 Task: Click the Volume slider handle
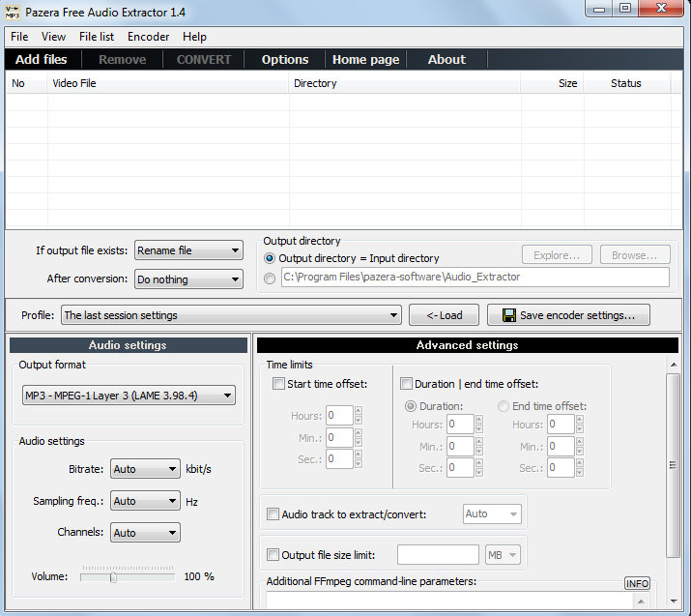pos(113,577)
